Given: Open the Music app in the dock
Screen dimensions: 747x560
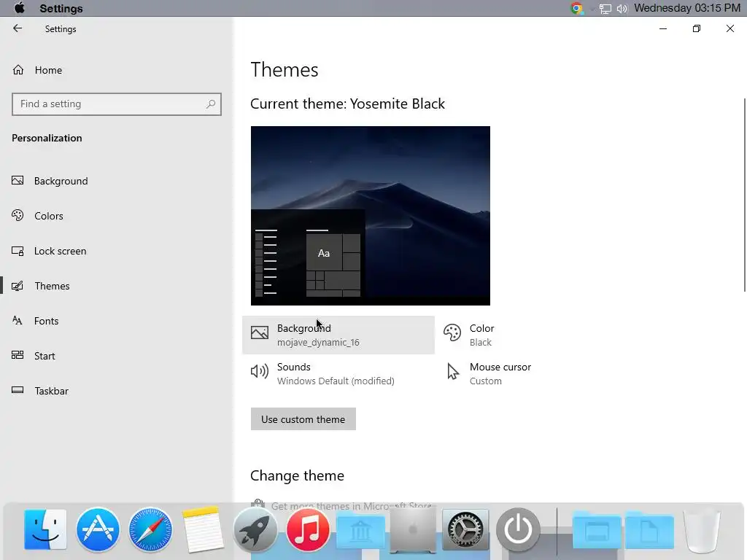Looking at the screenshot, I should [308, 529].
